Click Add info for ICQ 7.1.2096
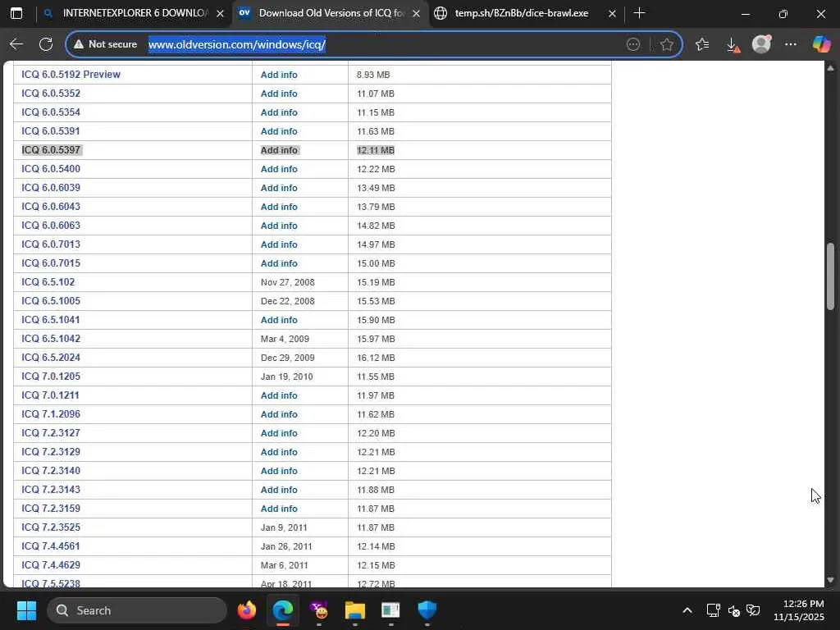This screenshot has width=840, height=630. pyautogui.click(x=279, y=414)
